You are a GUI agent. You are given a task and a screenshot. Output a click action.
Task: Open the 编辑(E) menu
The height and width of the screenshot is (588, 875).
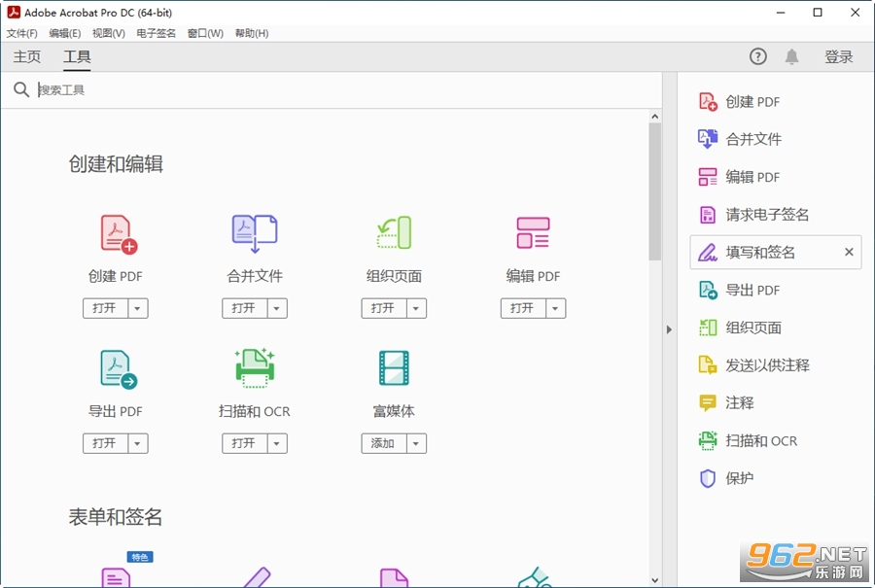65,33
